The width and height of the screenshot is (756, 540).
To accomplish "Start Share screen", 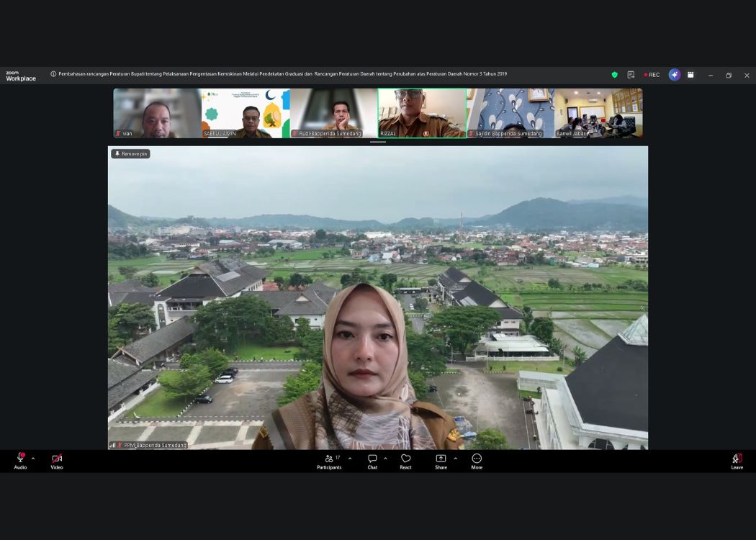I will (x=441, y=459).
